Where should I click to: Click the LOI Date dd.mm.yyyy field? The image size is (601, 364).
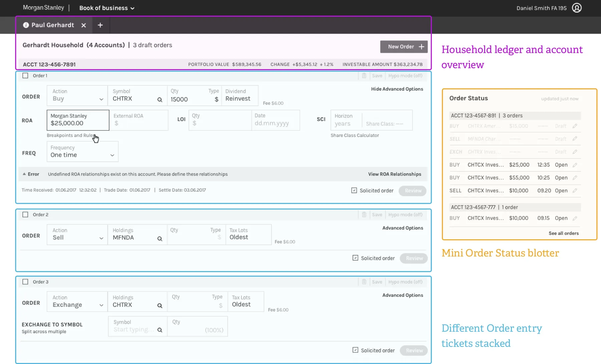[275, 120]
